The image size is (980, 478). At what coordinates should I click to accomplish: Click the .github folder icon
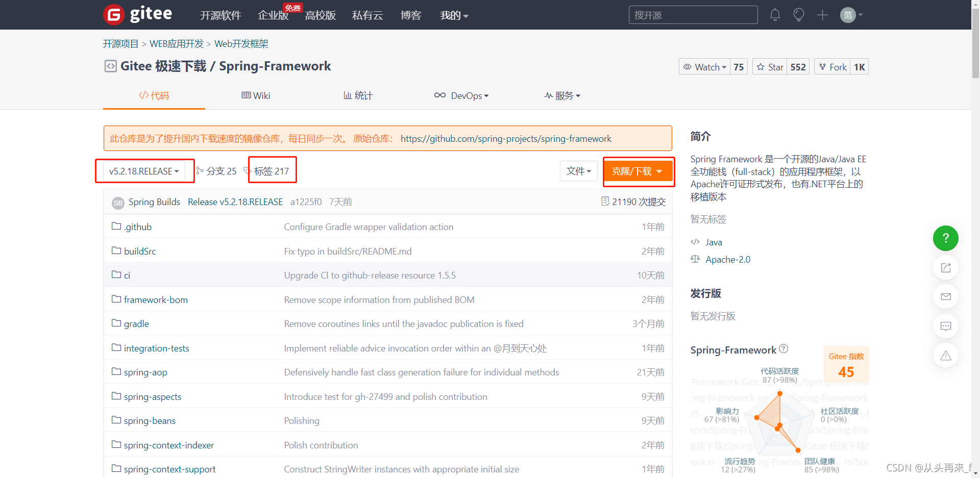(x=116, y=226)
